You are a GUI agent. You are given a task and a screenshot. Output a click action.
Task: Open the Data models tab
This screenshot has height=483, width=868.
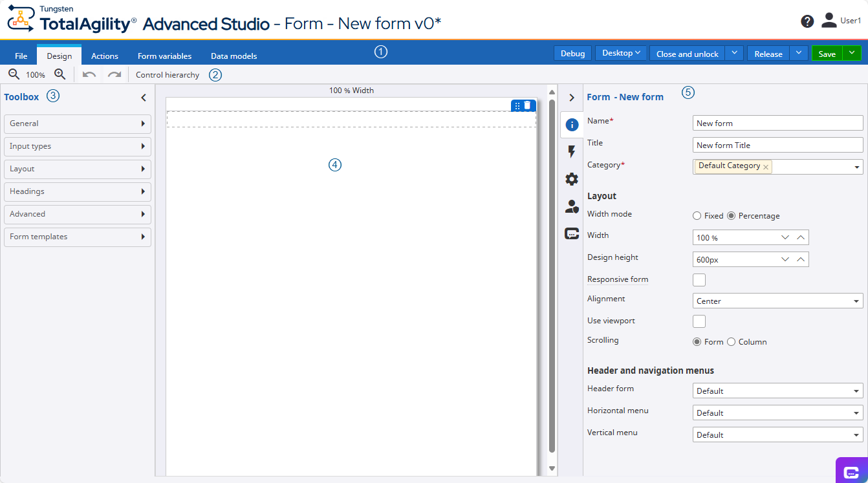tap(233, 56)
